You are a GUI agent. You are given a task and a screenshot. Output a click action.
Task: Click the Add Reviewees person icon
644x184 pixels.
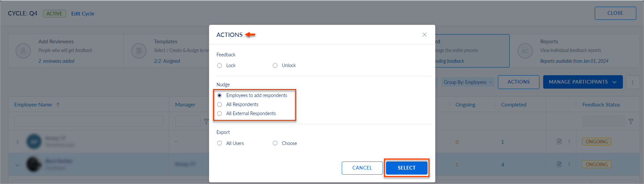click(23, 51)
